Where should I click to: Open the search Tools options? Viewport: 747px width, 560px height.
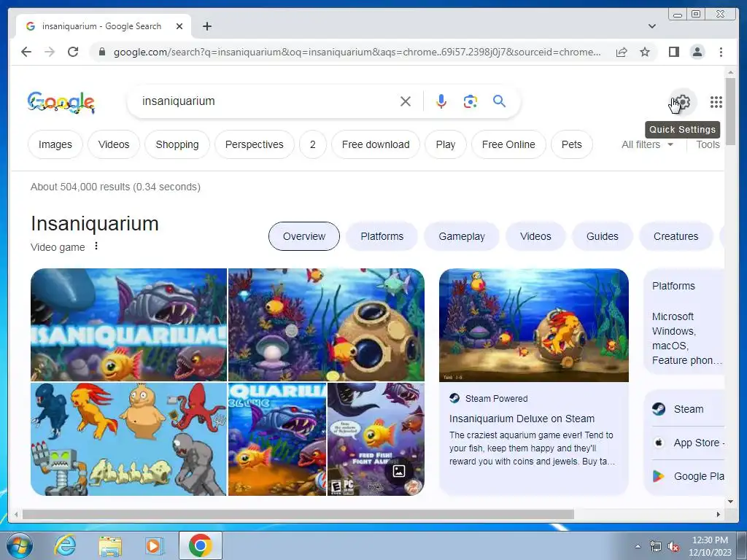(708, 144)
